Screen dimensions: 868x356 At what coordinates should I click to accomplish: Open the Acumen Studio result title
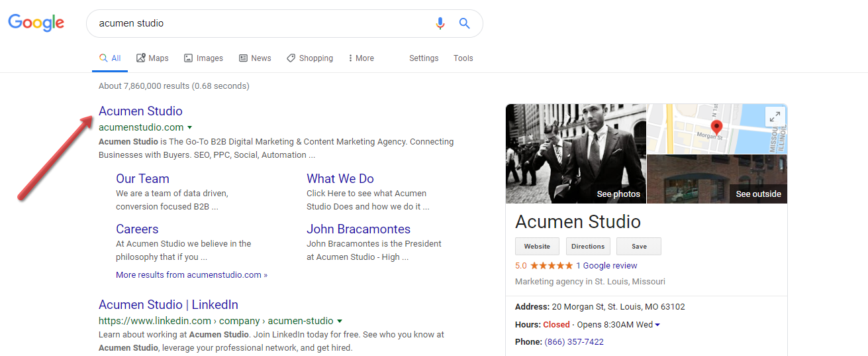point(140,111)
